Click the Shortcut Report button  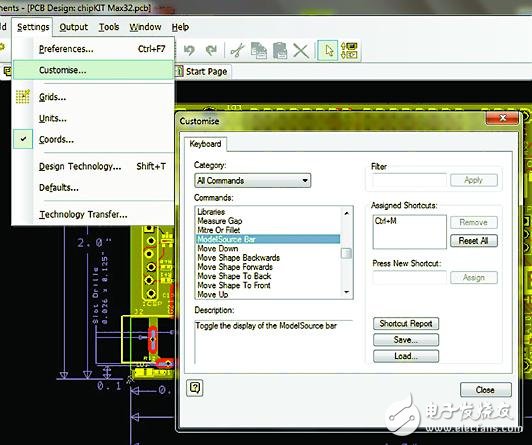click(x=406, y=324)
